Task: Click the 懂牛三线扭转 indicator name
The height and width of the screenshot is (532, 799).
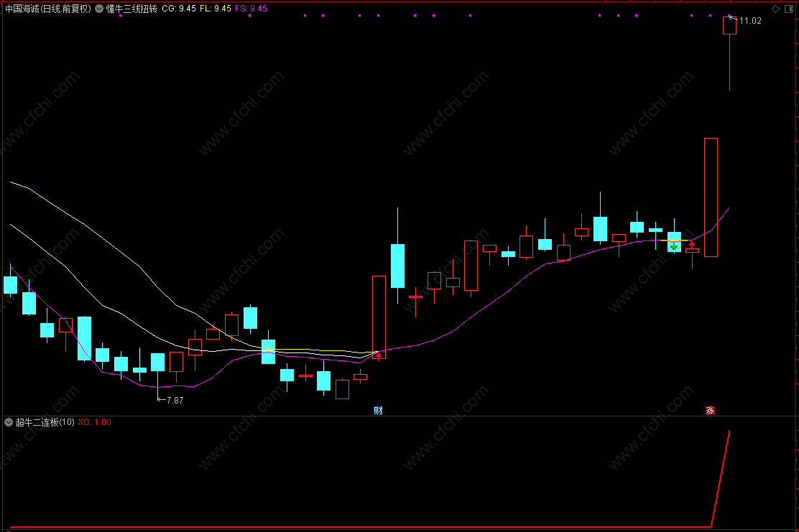Action: (x=131, y=9)
